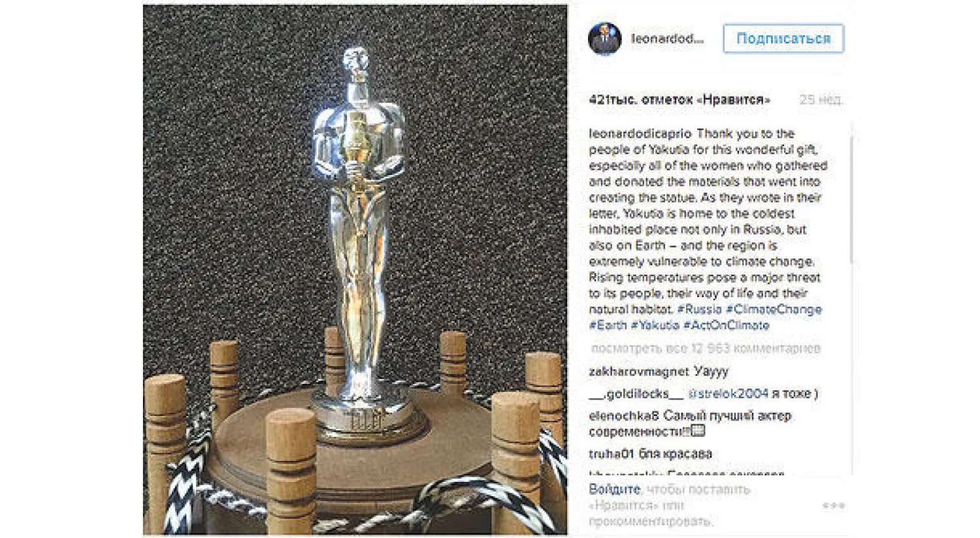The image size is (980, 538).
Task: Select the #ActOnClimate hashtag
Action: pos(727,325)
